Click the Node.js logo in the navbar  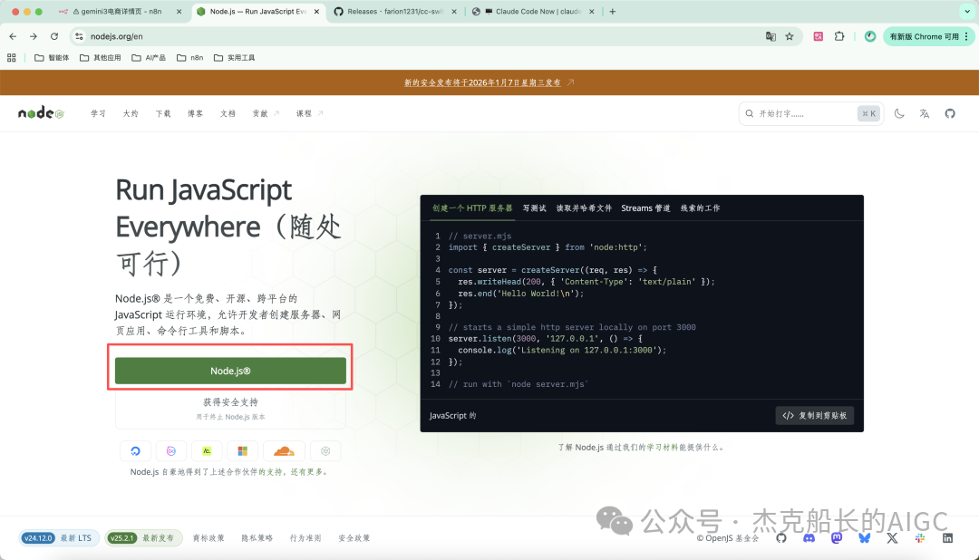point(41,113)
